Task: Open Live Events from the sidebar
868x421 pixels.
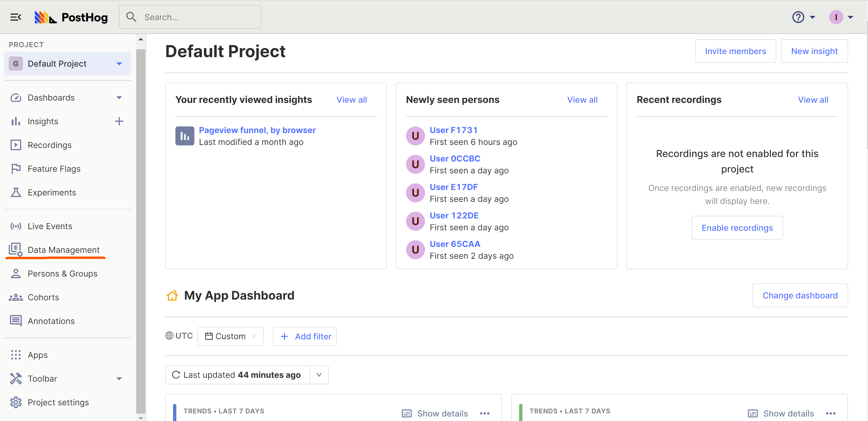Action: click(x=50, y=226)
